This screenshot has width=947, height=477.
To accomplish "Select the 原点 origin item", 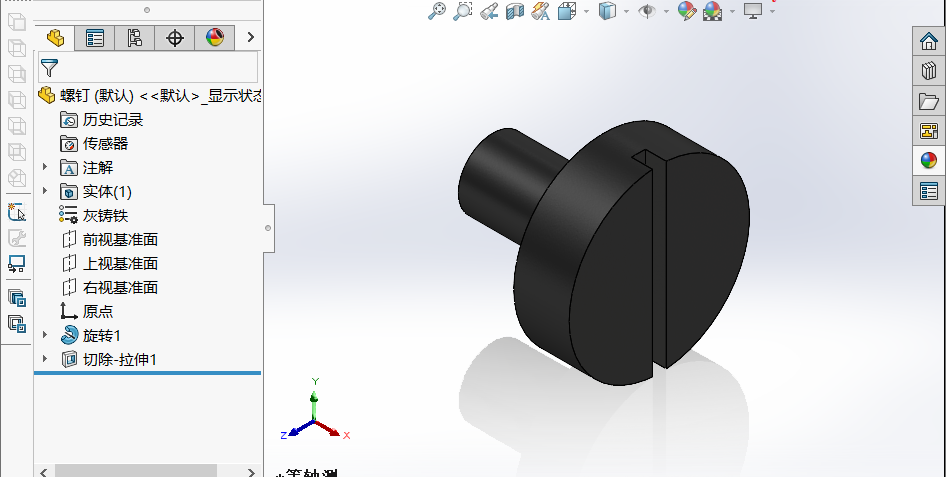I will pos(86,312).
